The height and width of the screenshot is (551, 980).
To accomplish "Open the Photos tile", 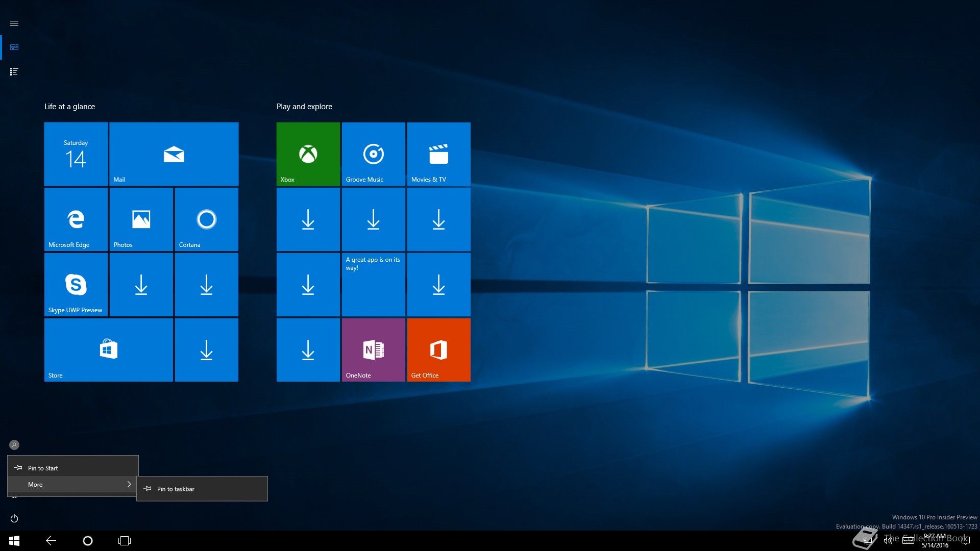I will pos(141,219).
